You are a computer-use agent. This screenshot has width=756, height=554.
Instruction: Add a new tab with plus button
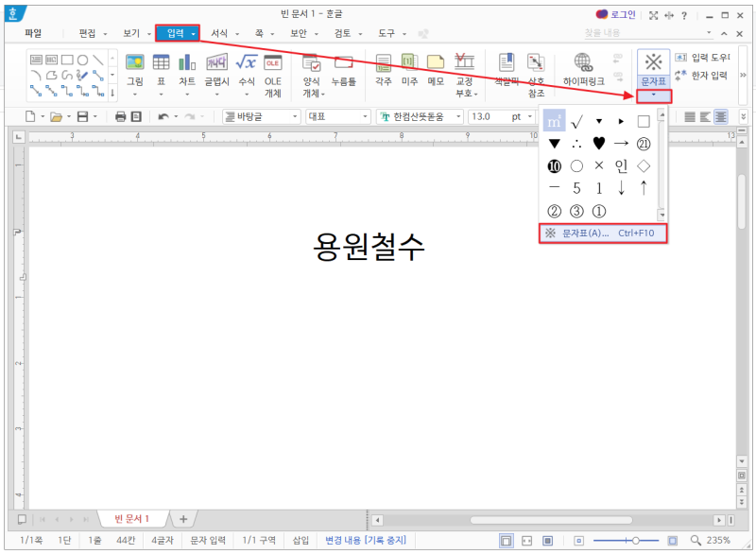183,519
